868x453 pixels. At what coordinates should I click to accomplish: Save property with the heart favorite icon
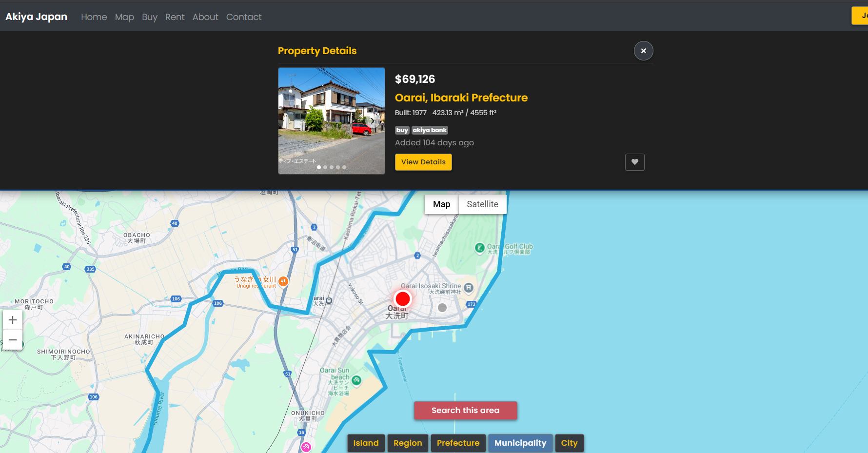(634, 162)
